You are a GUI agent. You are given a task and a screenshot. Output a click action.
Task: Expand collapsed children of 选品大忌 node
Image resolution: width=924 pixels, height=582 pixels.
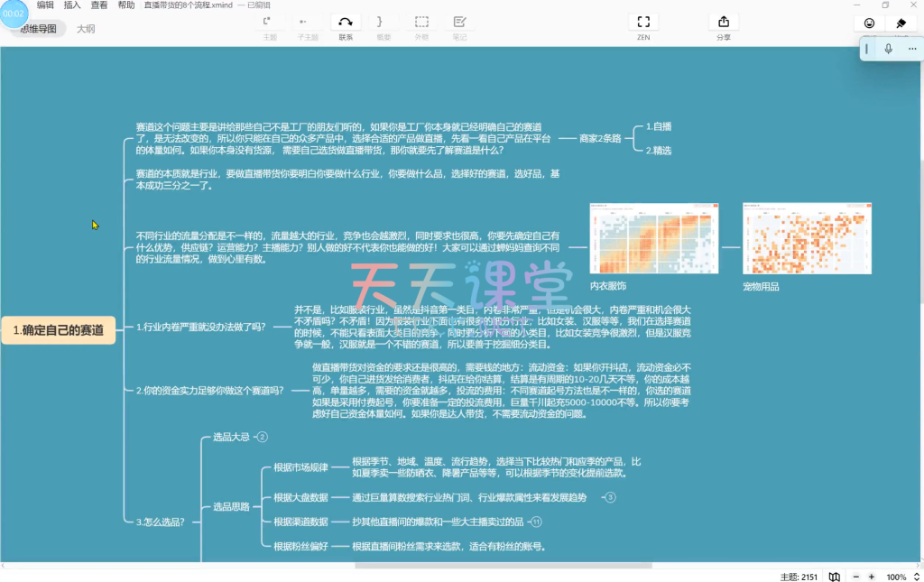tap(263, 437)
